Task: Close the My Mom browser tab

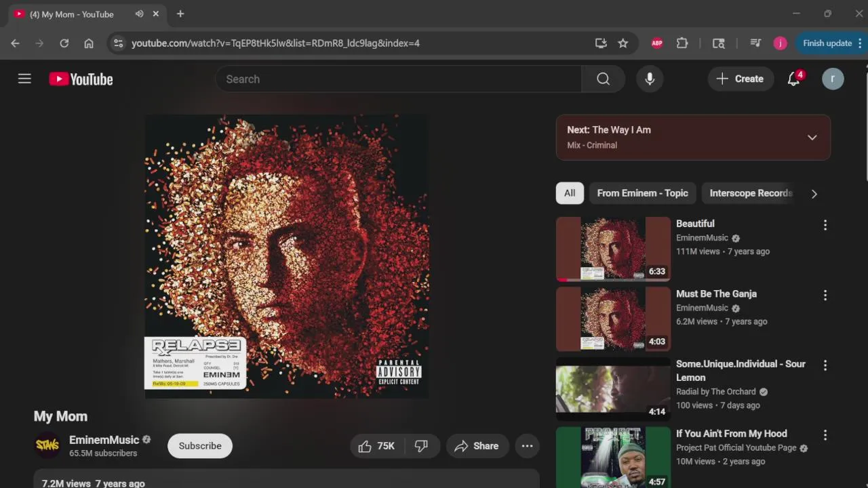Action: [x=156, y=14]
